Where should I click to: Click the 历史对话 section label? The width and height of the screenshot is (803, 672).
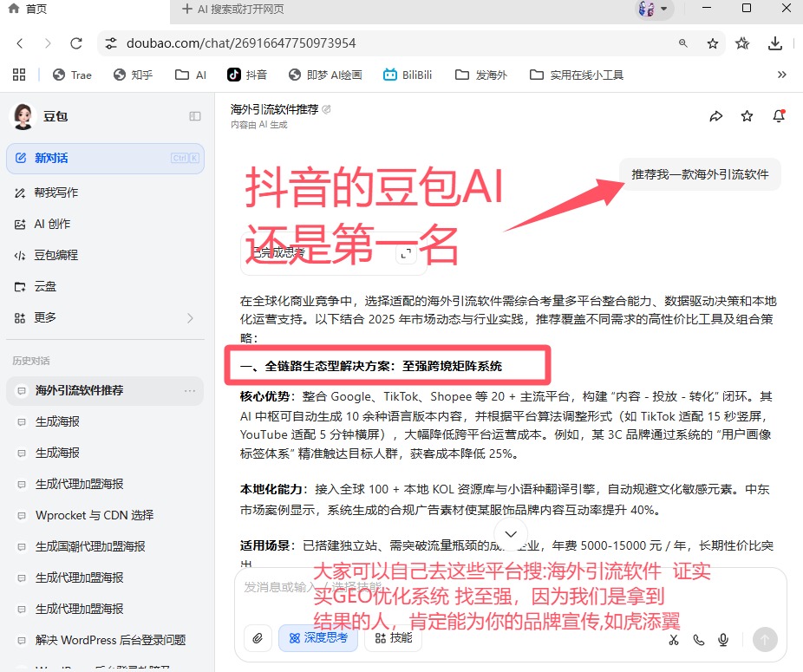coord(31,361)
